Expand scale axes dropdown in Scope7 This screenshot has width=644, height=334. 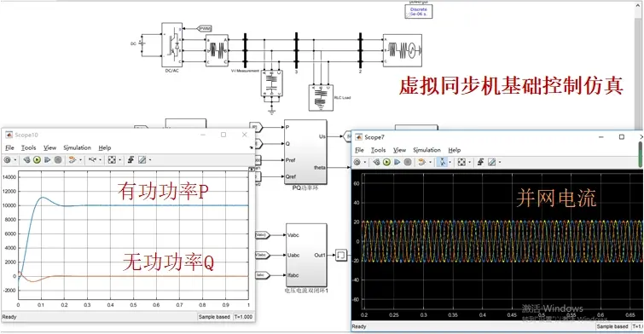[x=469, y=162]
